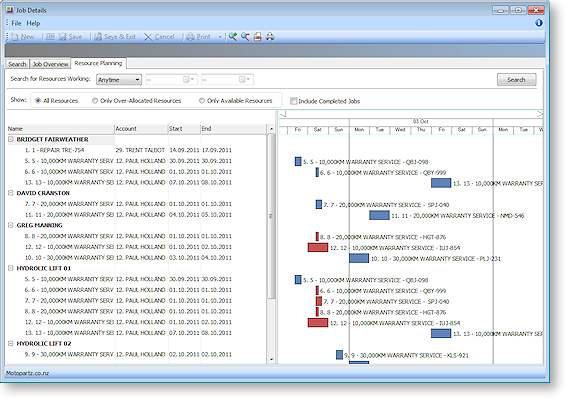Screen dimensions: 565x398
Task: Click Bridget's blue Gantt bar for job 13
Action: pos(441,183)
